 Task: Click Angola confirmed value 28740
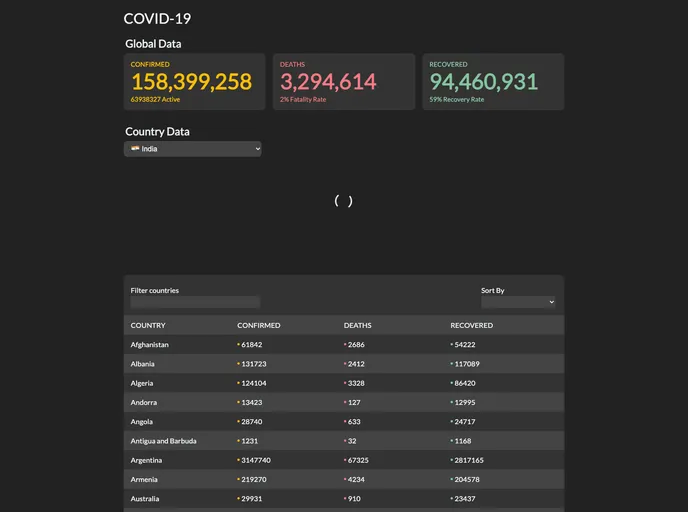click(x=251, y=422)
